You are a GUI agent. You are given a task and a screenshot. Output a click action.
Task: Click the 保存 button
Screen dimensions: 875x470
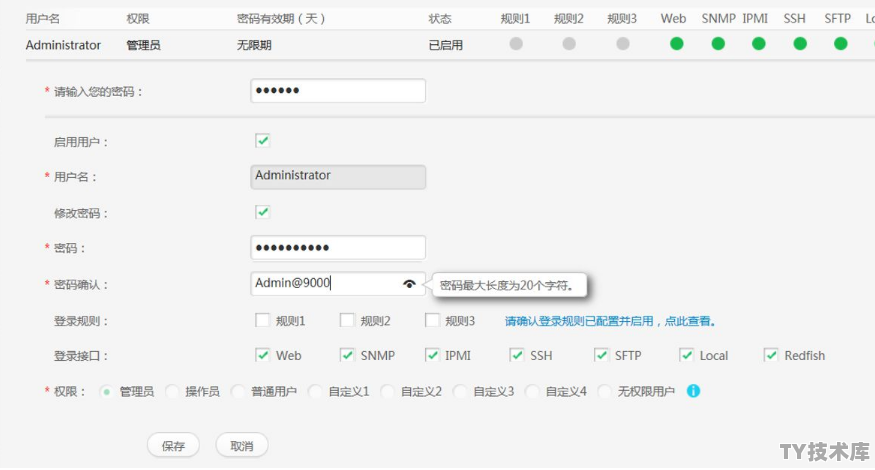click(x=173, y=445)
